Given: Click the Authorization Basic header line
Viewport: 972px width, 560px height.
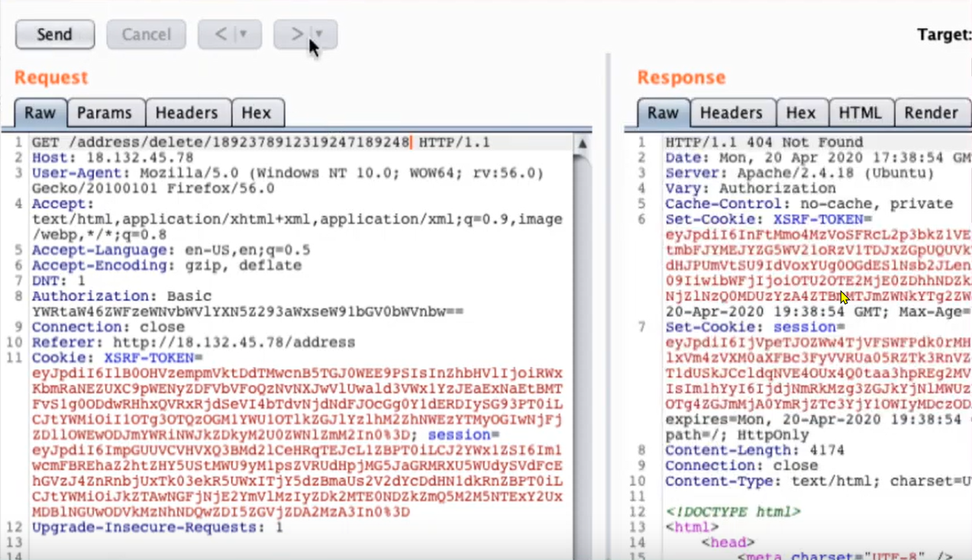Looking at the screenshot, I should pos(122,296).
